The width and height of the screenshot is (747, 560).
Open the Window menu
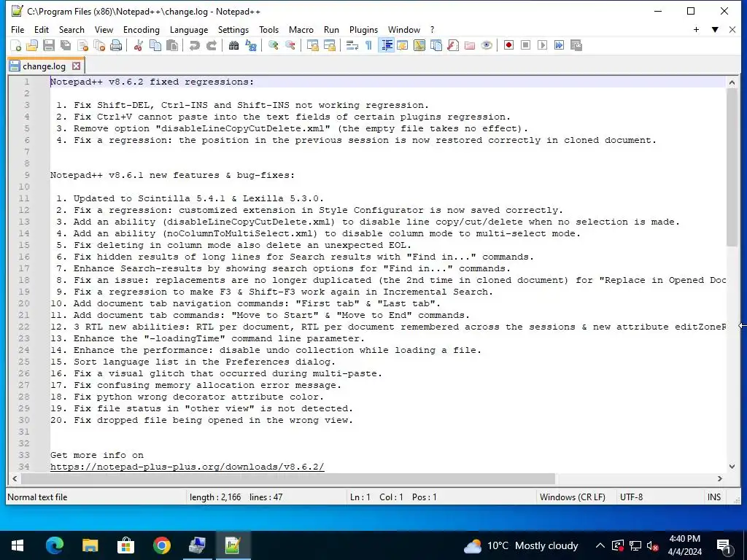(x=404, y=29)
